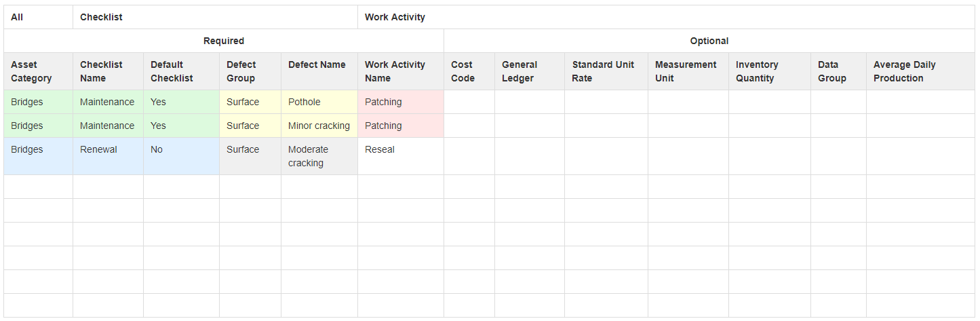980x321 pixels.
Task: Select the Cost Code column header
Action: click(x=469, y=71)
